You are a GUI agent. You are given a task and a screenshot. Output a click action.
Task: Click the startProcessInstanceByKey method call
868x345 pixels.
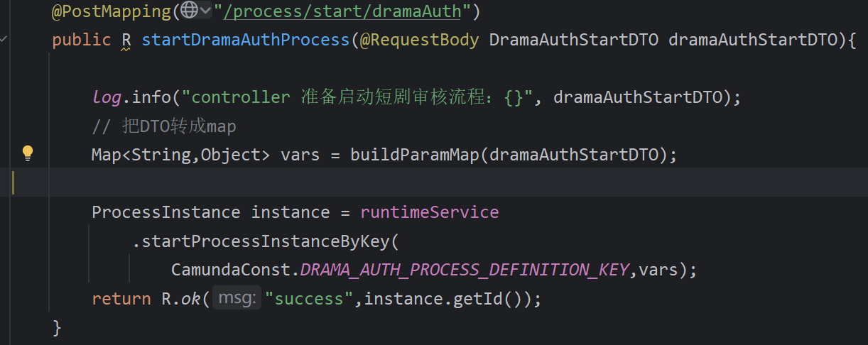point(261,241)
